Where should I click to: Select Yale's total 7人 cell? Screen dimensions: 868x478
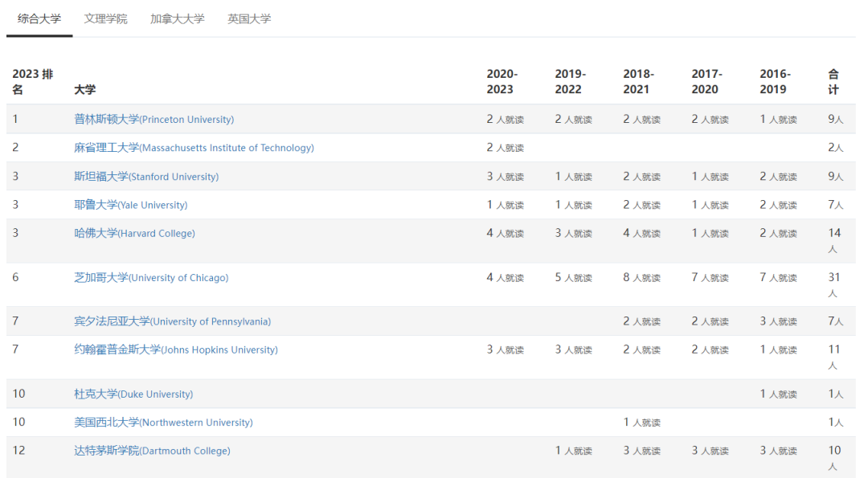(x=836, y=205)
